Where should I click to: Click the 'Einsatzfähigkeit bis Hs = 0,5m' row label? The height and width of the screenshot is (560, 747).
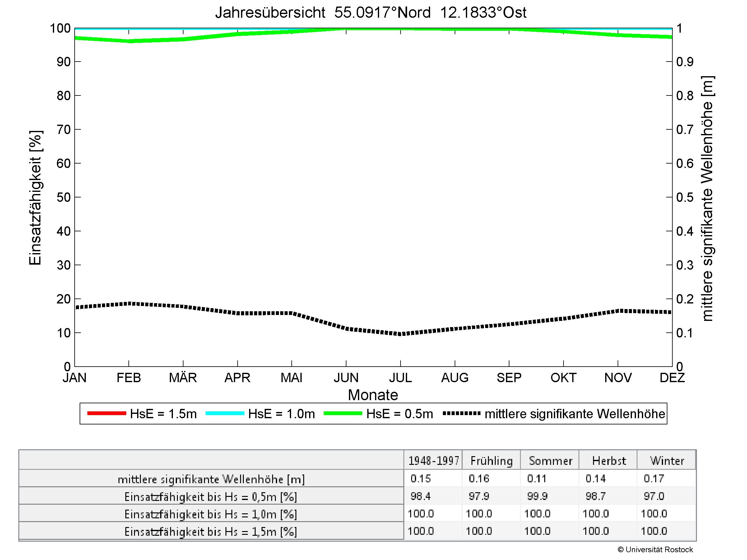click(211, 497)
